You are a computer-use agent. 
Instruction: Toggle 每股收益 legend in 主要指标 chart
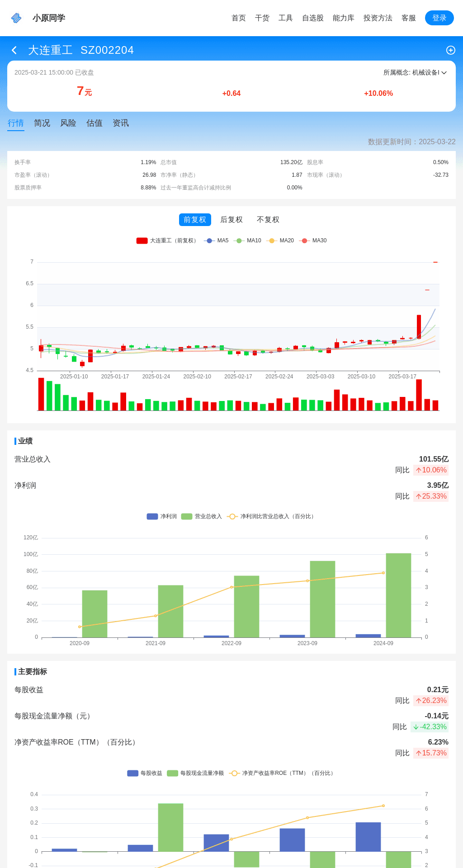pos(145,773)
